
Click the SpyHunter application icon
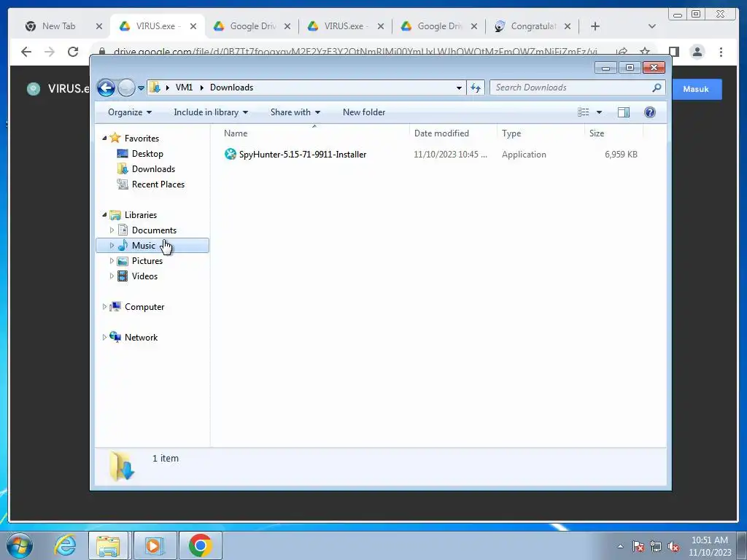tap(231, 155)
